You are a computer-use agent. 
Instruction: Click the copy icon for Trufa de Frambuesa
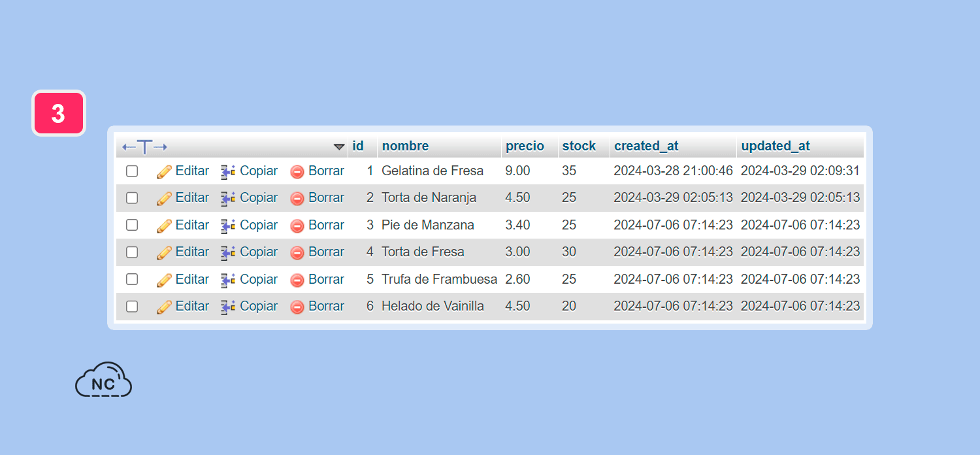tap(228, 280)
